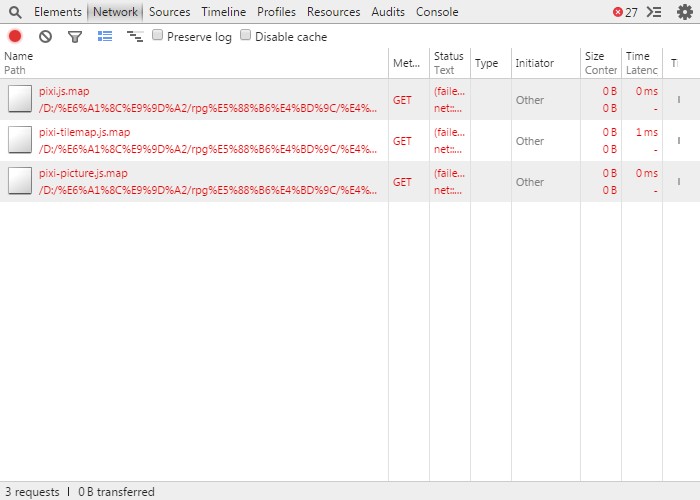This screenshot has height=500, width=700.
Task: Click path text under pixi-tilemap.js.map
Action: click(x=208, y=149)
